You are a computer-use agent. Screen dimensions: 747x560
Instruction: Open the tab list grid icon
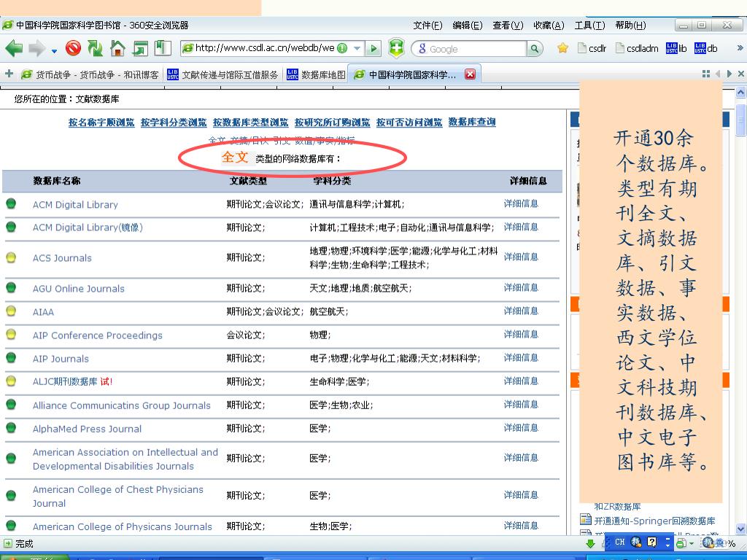[706, 74]
